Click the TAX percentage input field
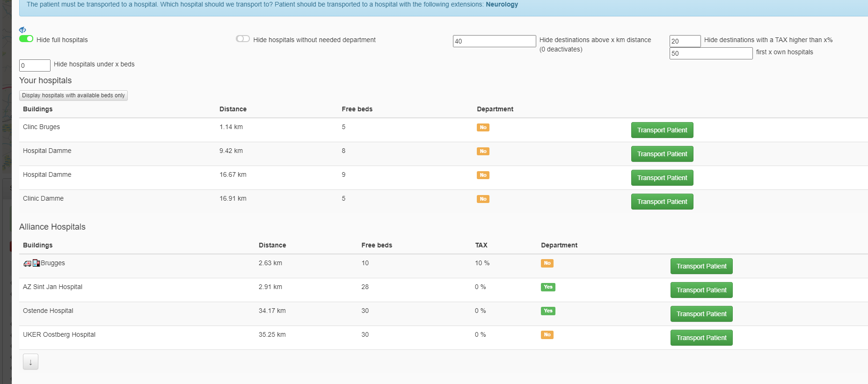868x384 pixels. coord(685,41)
